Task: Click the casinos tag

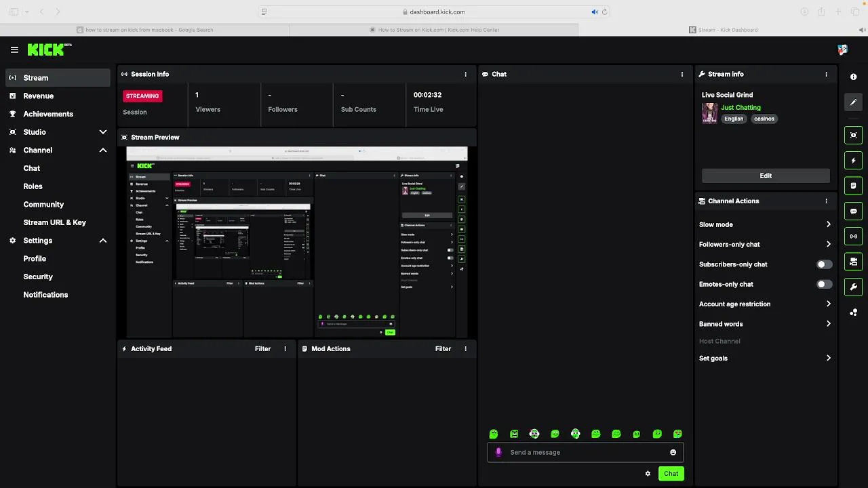Action: (x=764, y=119)
